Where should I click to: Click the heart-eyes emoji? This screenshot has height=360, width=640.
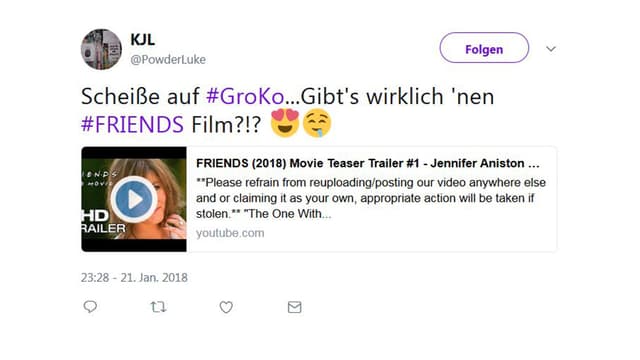tap(285, 122)
